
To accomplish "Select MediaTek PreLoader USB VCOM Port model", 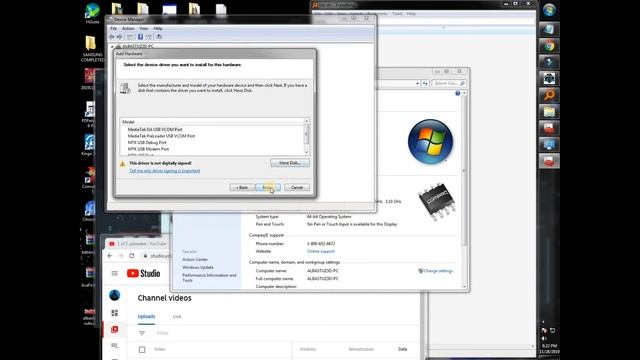I will click(x=161, y=136).
